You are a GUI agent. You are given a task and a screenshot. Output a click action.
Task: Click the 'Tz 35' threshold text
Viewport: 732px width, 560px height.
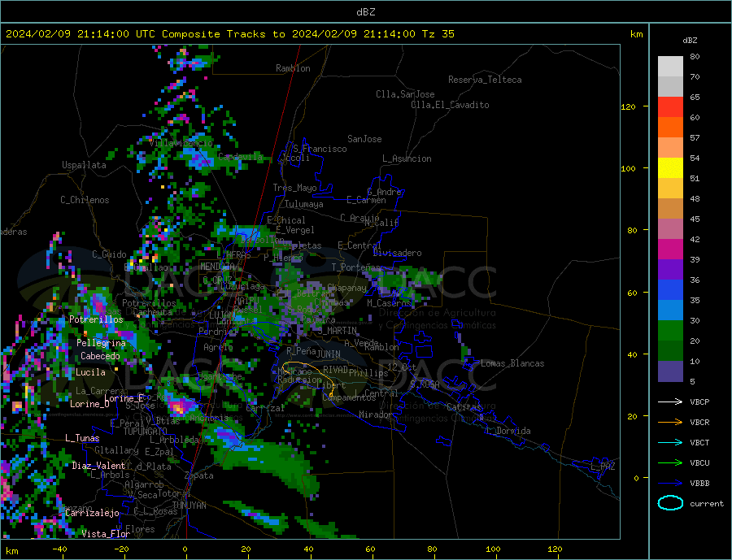(438, 34)
